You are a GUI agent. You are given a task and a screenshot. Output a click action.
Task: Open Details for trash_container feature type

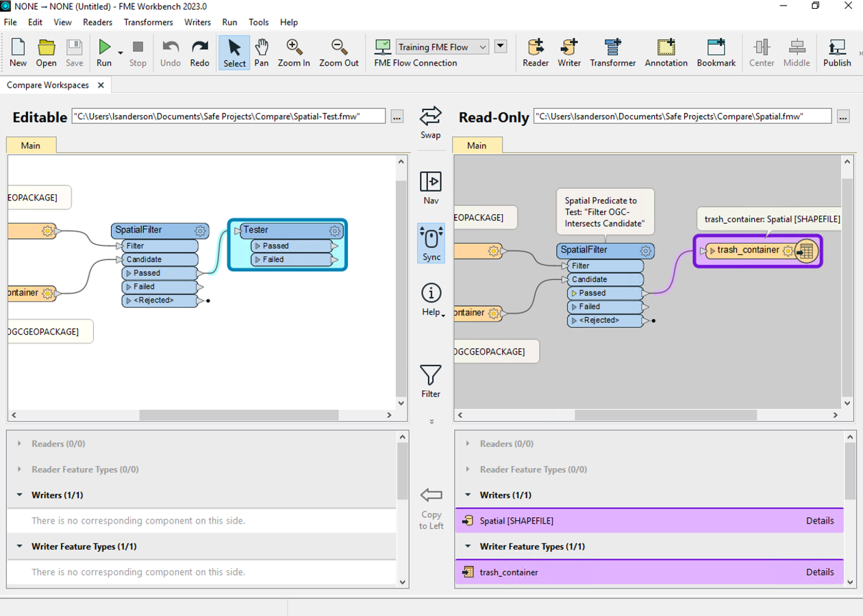tap(820, 572)
